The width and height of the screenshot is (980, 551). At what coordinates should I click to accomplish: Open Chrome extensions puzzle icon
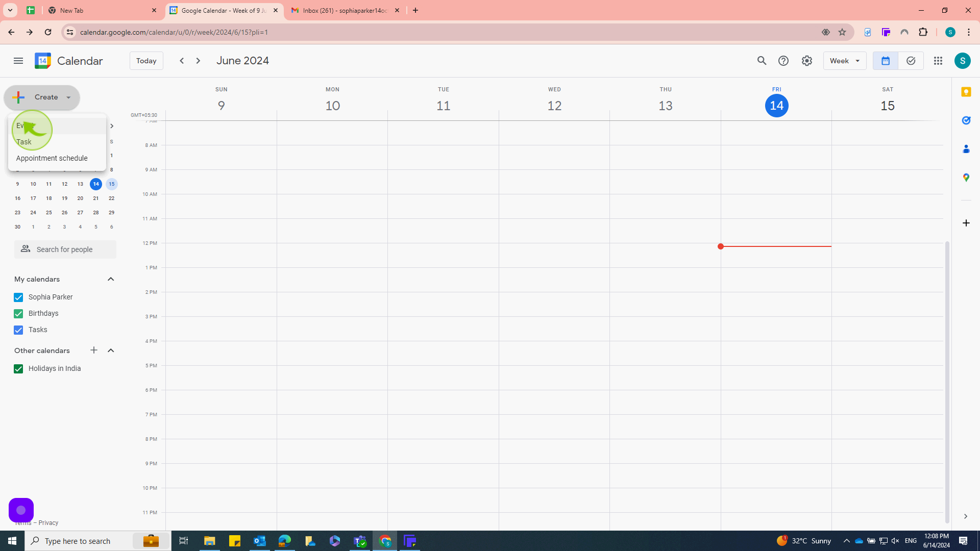pos(923,32)
